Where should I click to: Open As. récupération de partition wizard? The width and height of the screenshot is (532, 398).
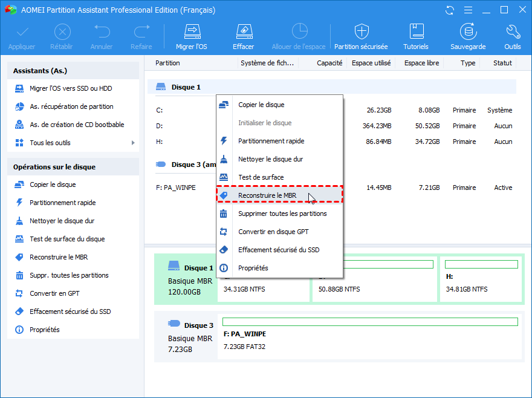[71, 106]
